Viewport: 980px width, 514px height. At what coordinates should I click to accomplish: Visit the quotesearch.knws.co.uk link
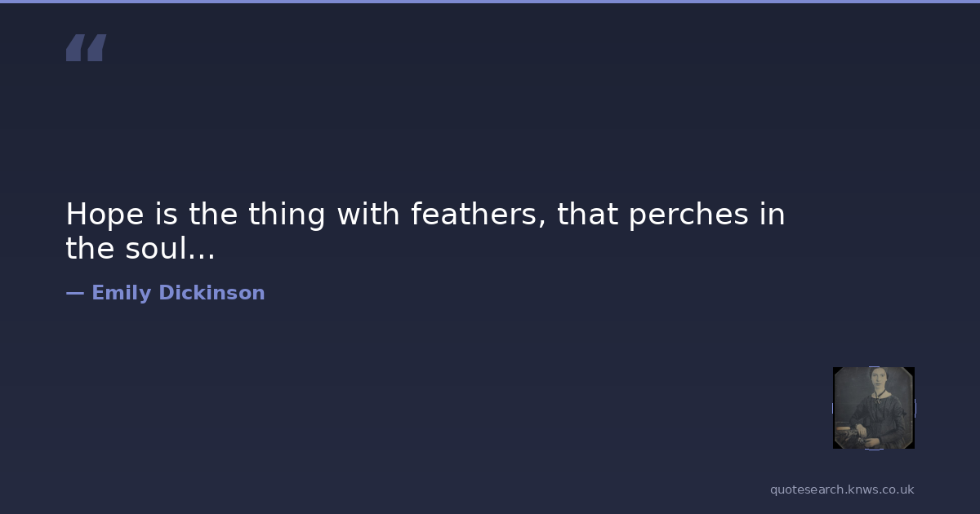(841, 490)
